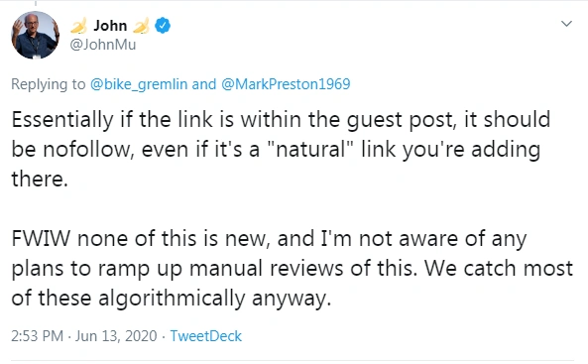Image resolution: width=588 pixels, height=364 pixels.
Task: Click the blue verified checkmark badge
Action: (x=163, y=26)
